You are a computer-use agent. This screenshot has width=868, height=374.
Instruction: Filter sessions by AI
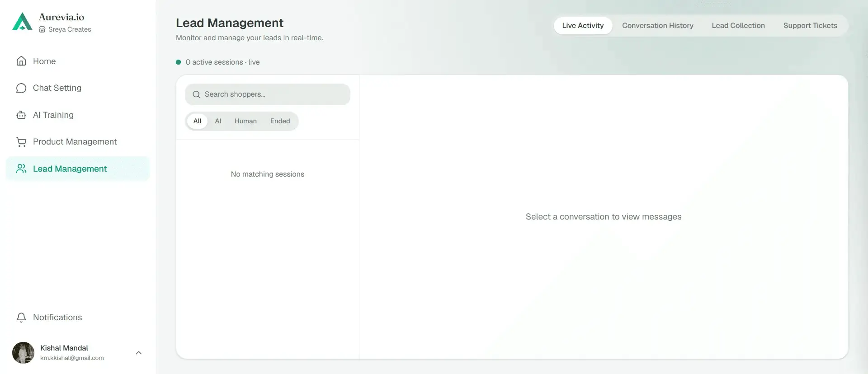pyautogui.click(x=218, y=121)
